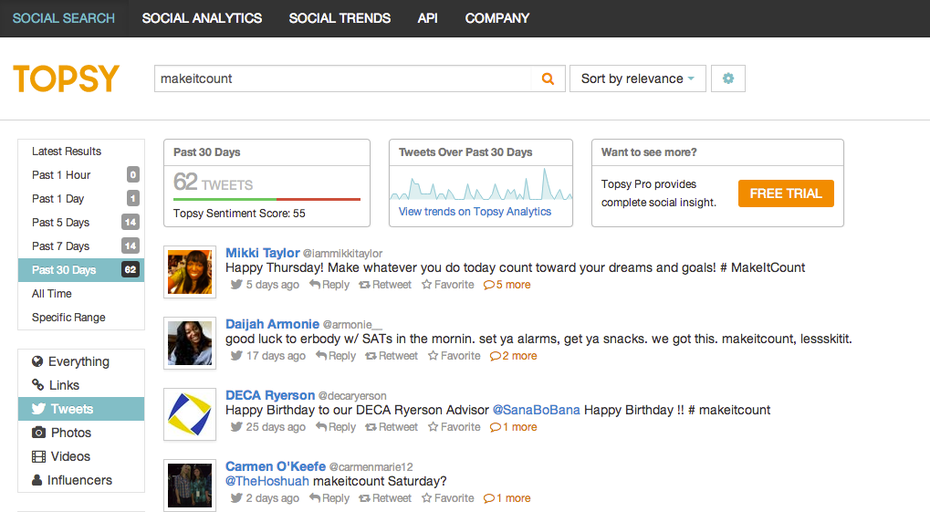Select Past 1 Day filter
Image resolution: width=930 pixels, height=512 pixels.
[81, 199]
